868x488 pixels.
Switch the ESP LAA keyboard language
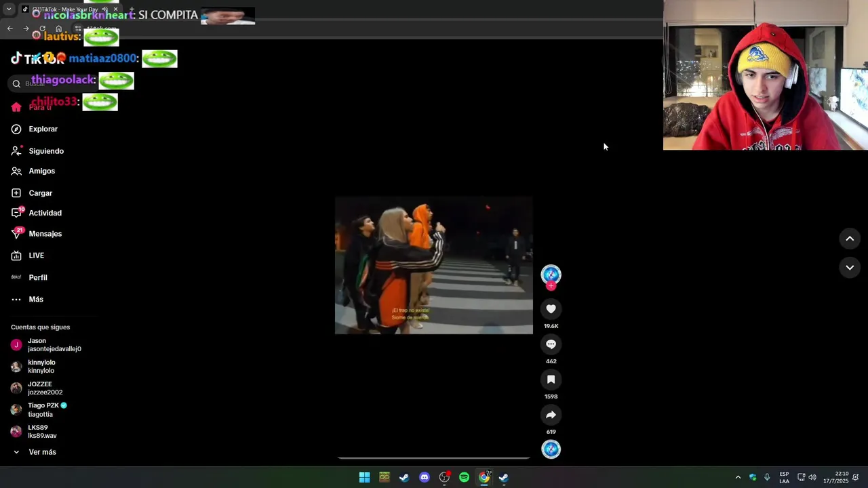(x=785, y=477)
